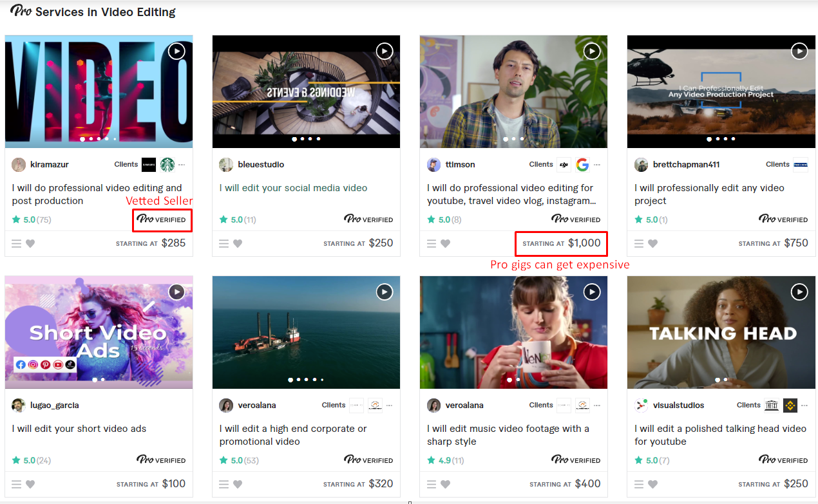Expand more clients ellipsis on visualstudios card
The width and height of the screenshot is (818, 504).
(x=804, y=406)
